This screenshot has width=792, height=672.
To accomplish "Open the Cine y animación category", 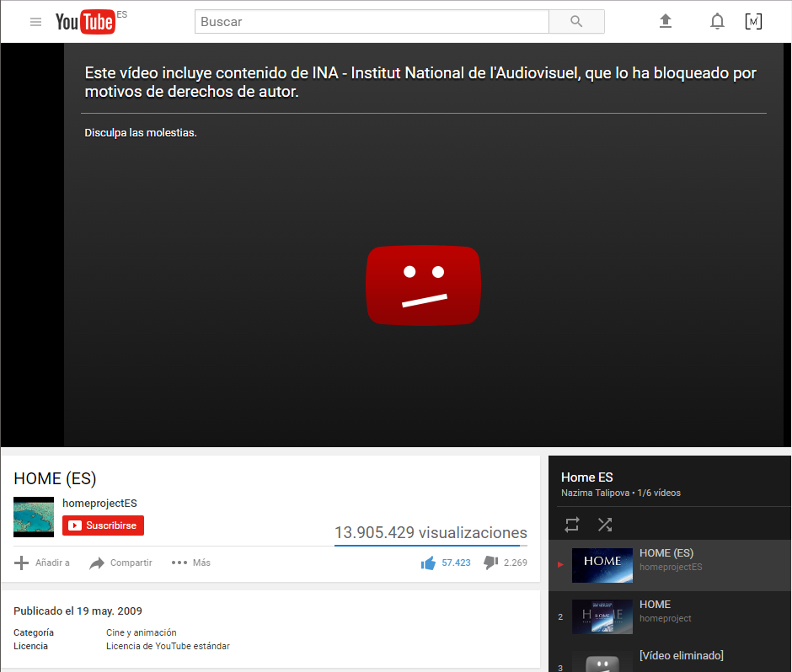I will (142, 632).
